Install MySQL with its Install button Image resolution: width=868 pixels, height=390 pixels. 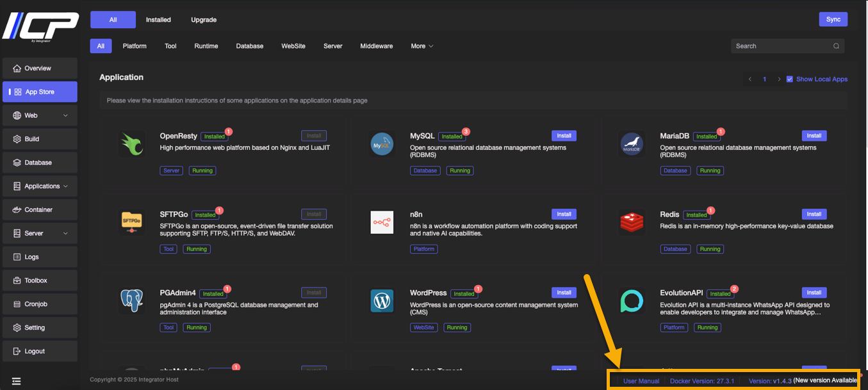(x=564, y=136)
